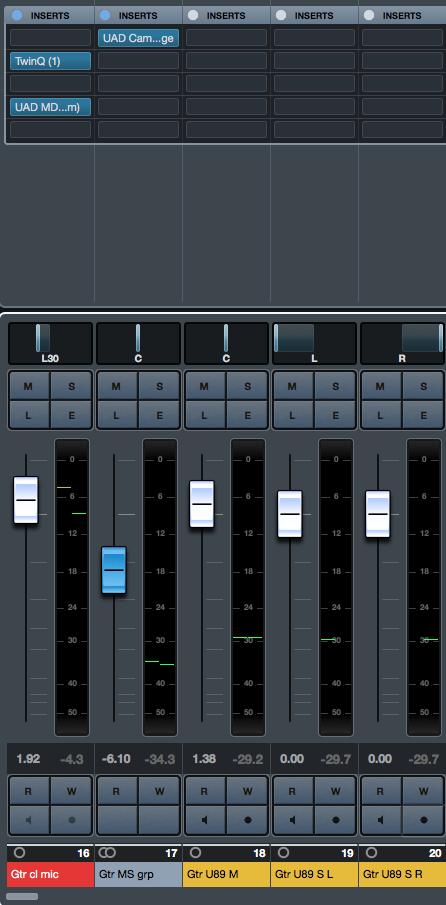Toggle record enable icon on Gtr U89 M
446x905 pixels.
pos(248,820)
